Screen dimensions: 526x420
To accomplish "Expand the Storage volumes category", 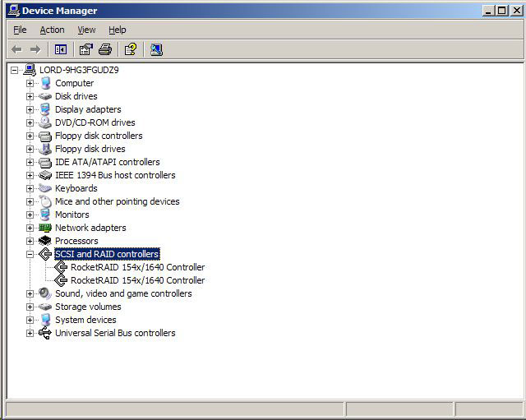I will pos(30,307).
